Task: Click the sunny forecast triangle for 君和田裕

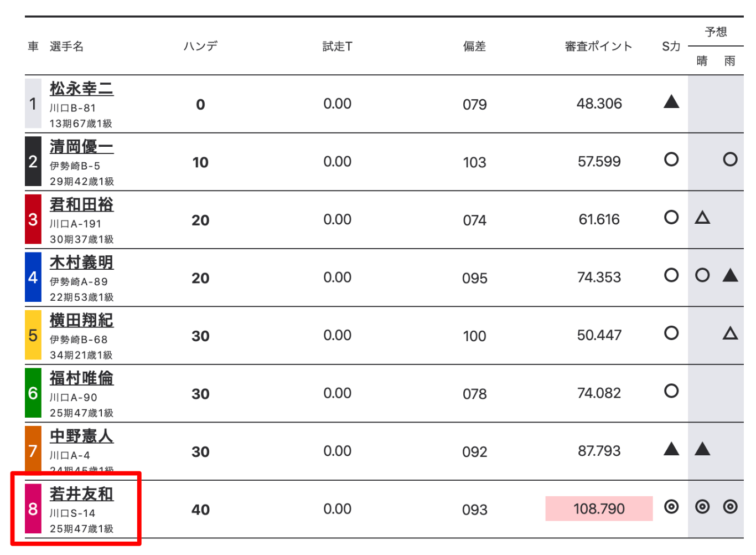Action: tap(702, 217)
